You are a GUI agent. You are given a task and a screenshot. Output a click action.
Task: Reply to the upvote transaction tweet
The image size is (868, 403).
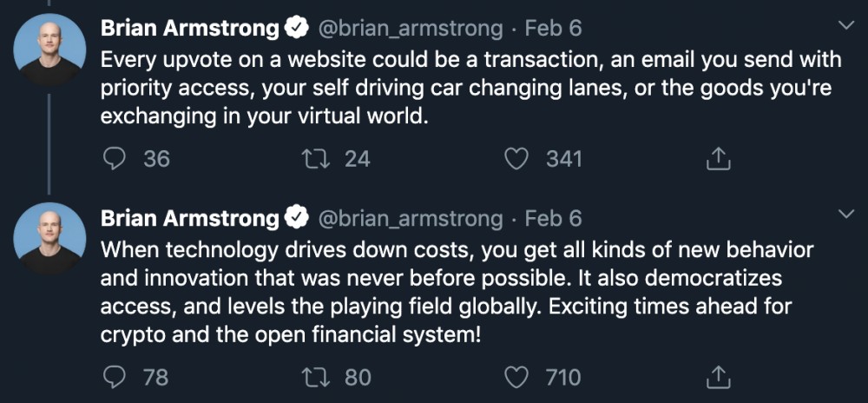point(115,159)
